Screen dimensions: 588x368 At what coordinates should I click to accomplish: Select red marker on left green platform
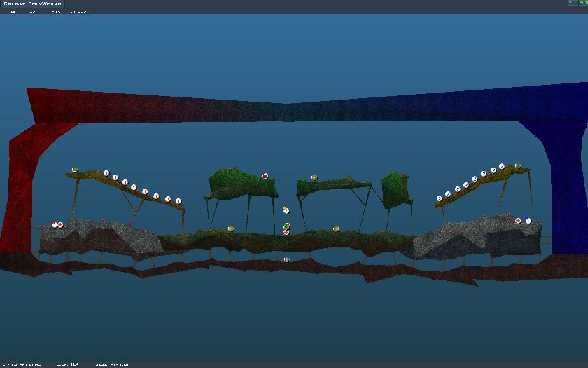(x=265, y=176)
